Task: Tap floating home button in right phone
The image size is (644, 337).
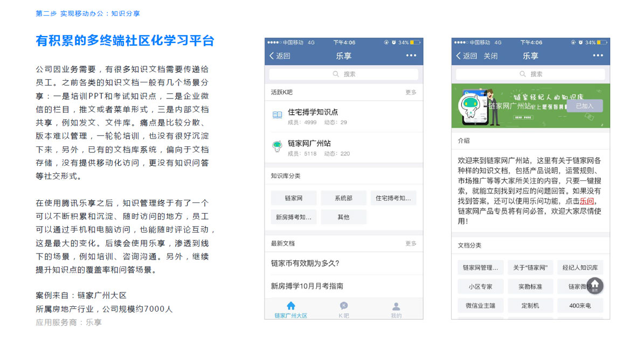Action: coord(594,286)
